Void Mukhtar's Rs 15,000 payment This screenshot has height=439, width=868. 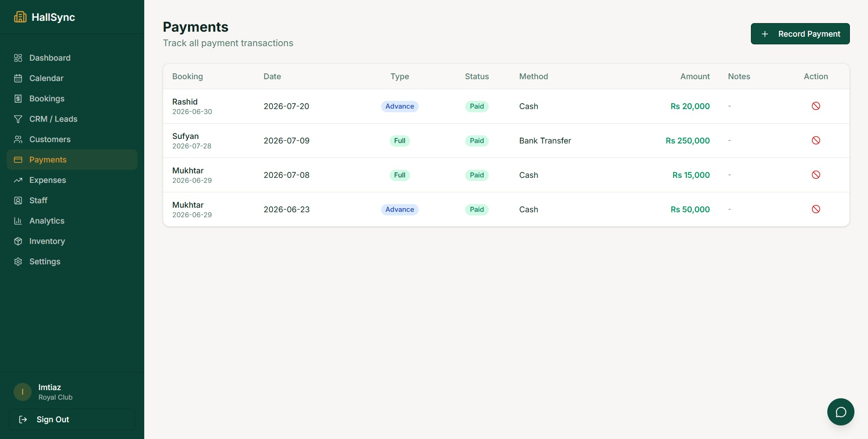point(816,175)
